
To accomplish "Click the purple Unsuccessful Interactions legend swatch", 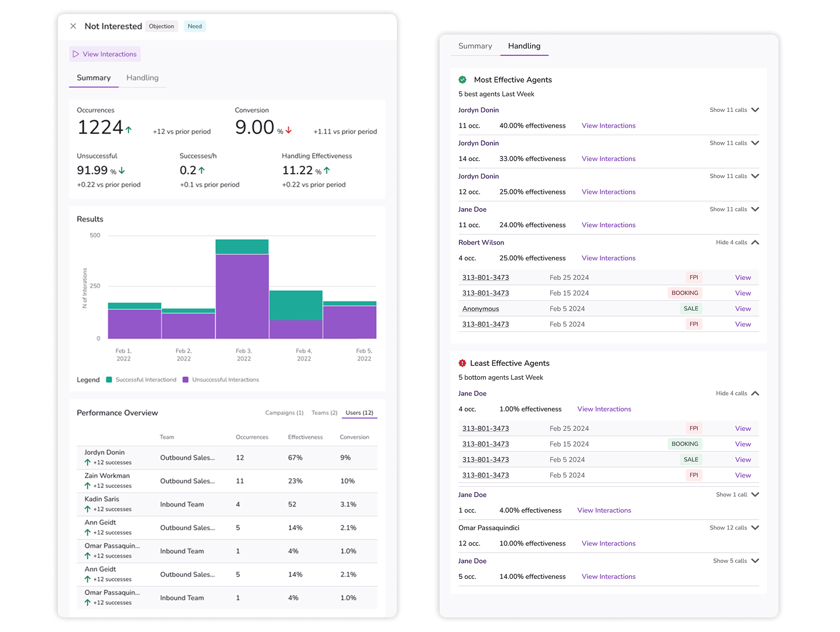I will (x=186, y=380).
